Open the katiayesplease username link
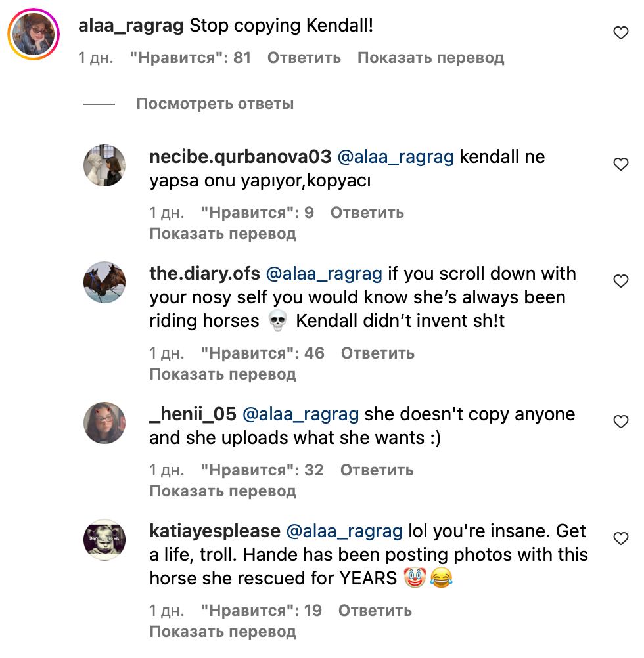The image size is (644, 658). (215, 531)
